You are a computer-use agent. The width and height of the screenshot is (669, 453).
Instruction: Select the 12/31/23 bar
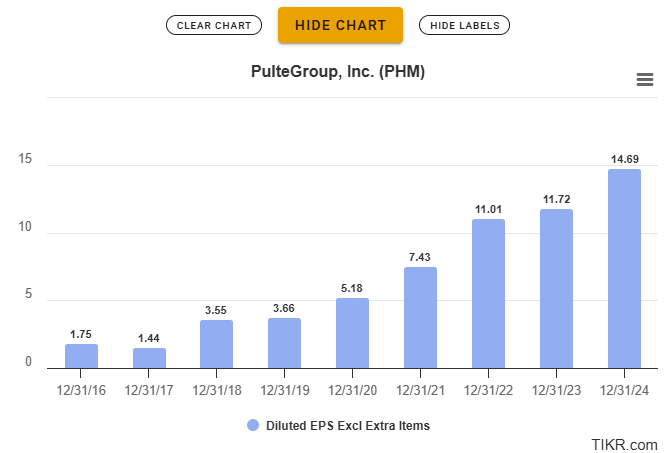coord(556,289)
